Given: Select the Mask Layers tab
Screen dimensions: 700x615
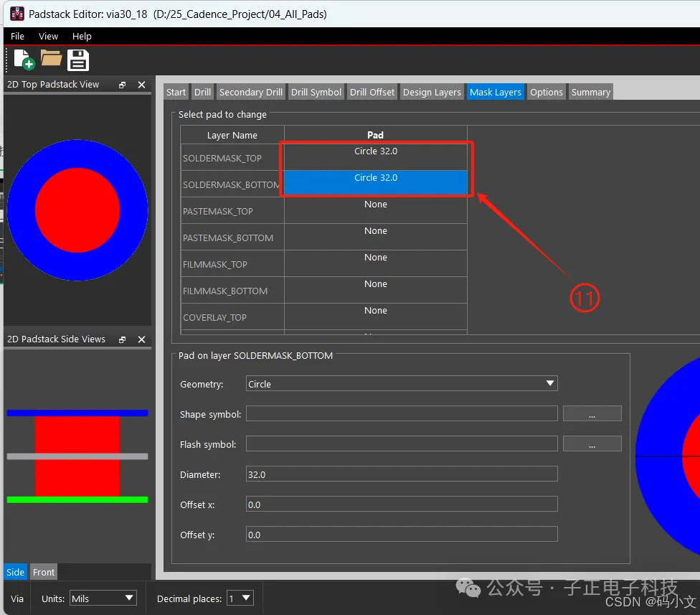Looking at the screenshot, I should (495, 92).
